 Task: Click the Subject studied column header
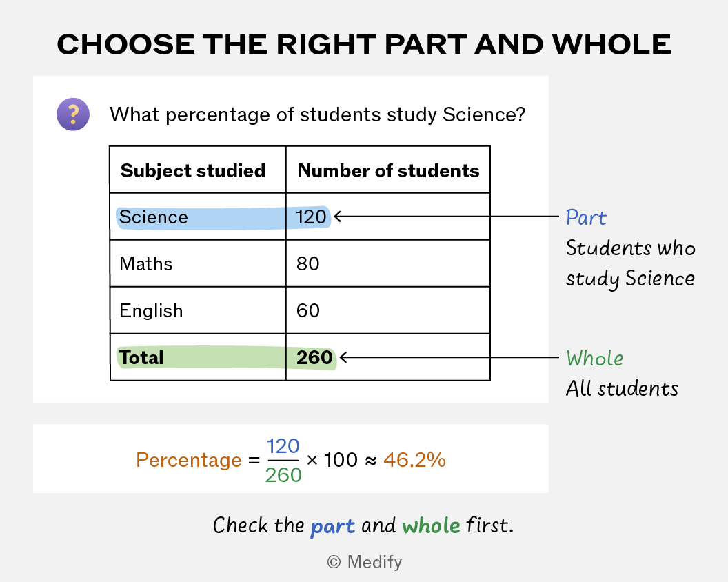click(x=192, y=170)
